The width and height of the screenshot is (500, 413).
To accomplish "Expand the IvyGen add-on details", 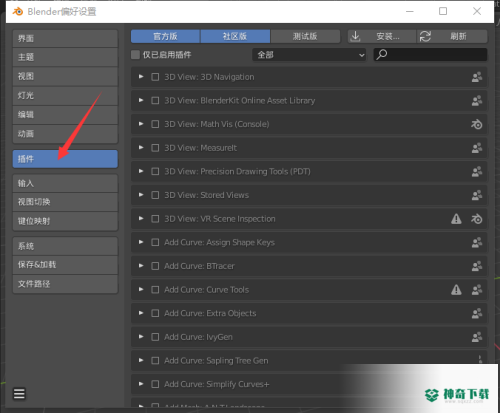I will [x=141, y=337].
